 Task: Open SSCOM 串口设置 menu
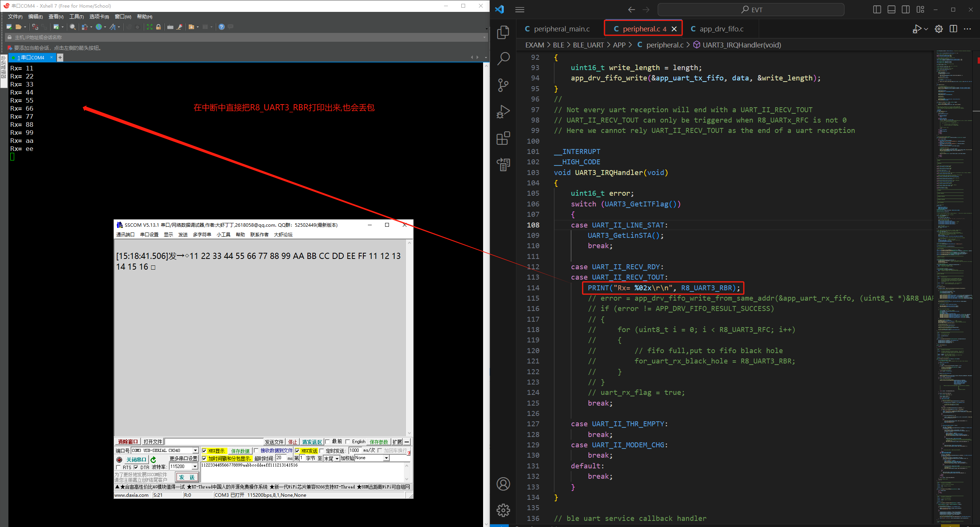[149, 234]
